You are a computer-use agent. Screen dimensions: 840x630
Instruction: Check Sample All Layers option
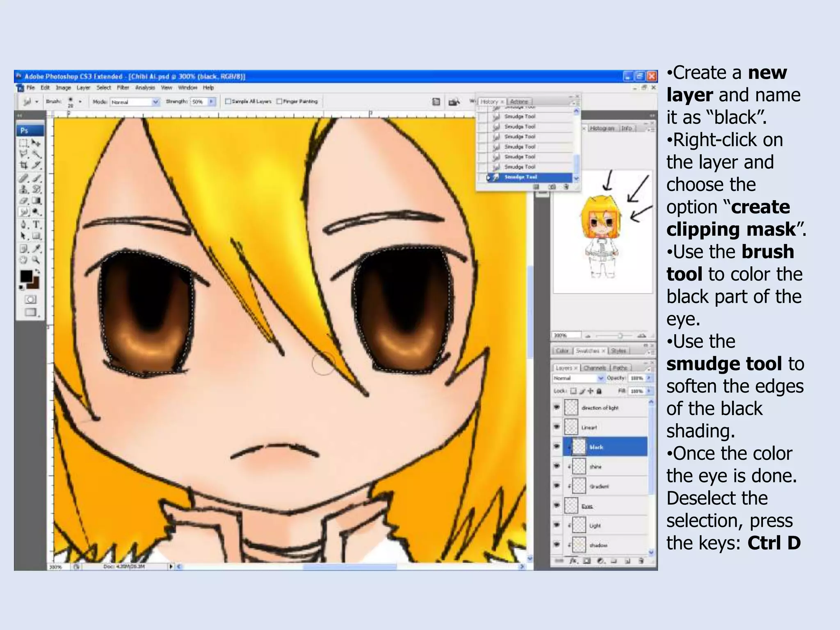(228, 101)
